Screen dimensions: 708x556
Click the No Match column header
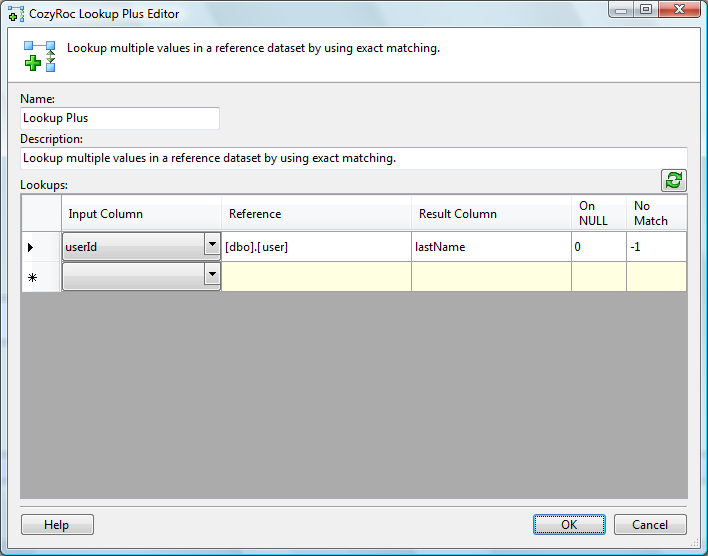(x=657, y=213)
